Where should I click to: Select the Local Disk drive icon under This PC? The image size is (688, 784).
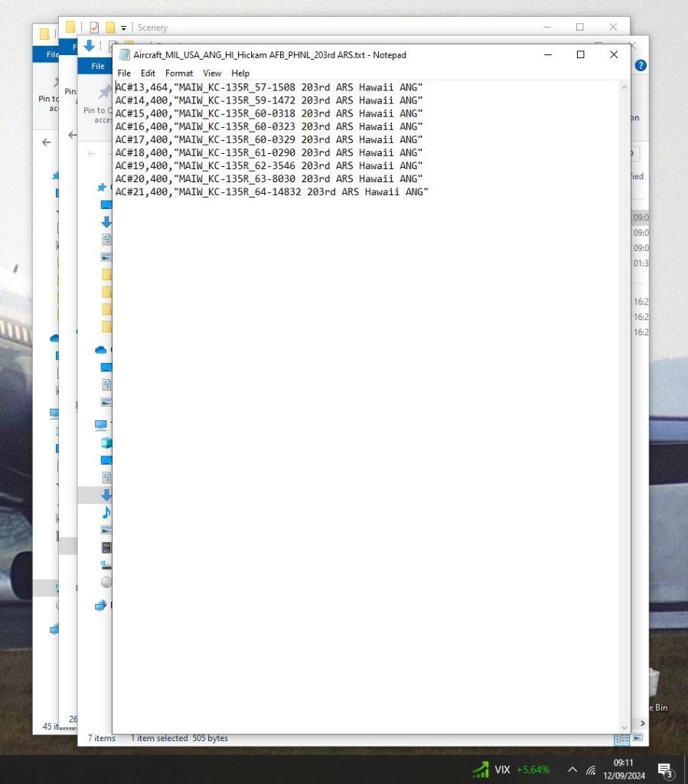pyautogui.click(x=106, y=565)
